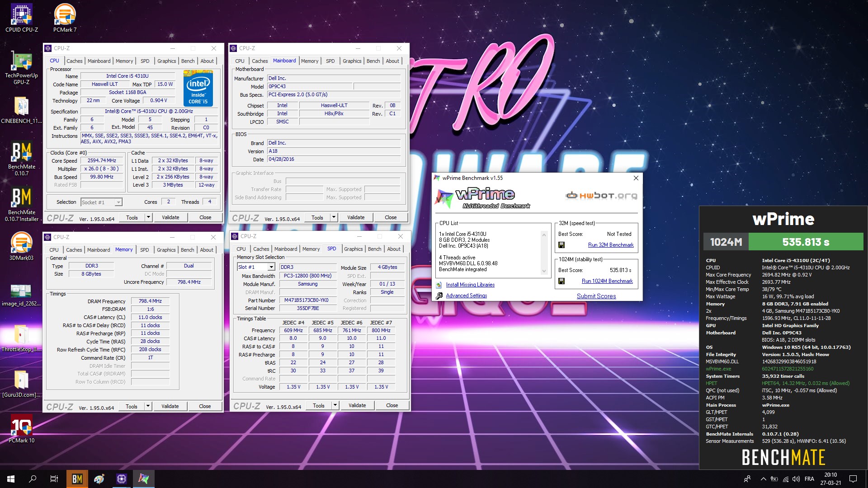Launch the 3DMark03 desktop shortcut

[x=21, y=247]
